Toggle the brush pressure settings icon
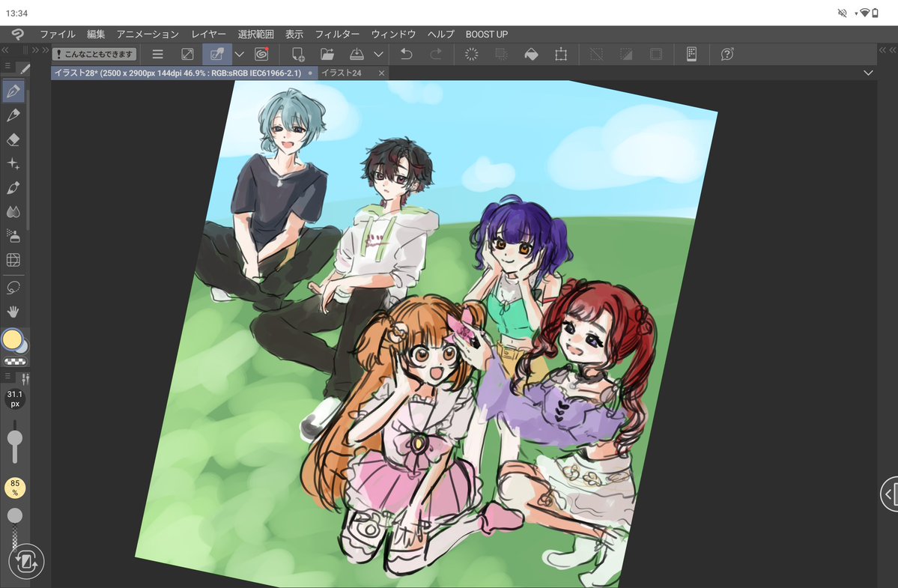The width and height of the screenshot is (898, 588). click(25, 378)
